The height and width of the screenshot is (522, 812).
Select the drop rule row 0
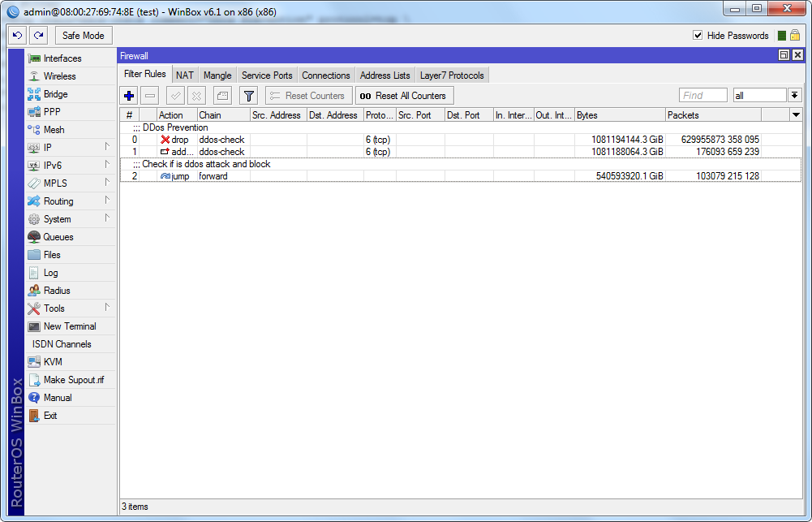(x=461, y=140)
